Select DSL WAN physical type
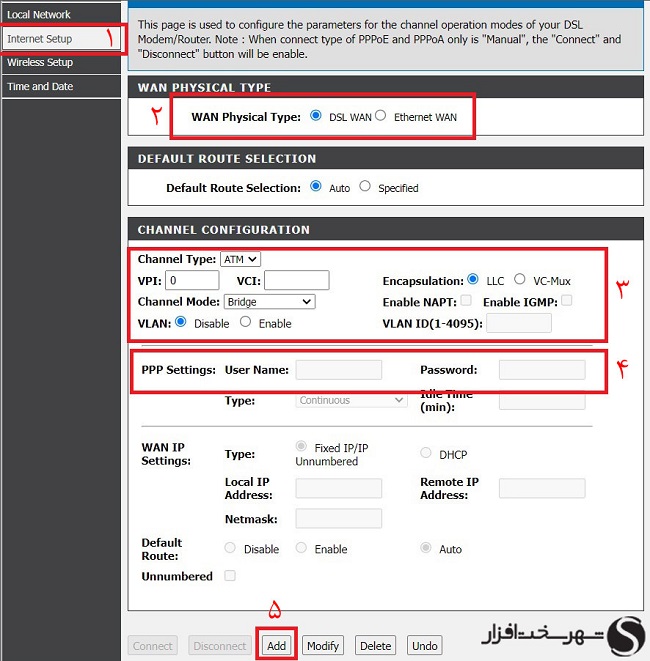This screenshot has width=650, height=661. tap(316, 116)
